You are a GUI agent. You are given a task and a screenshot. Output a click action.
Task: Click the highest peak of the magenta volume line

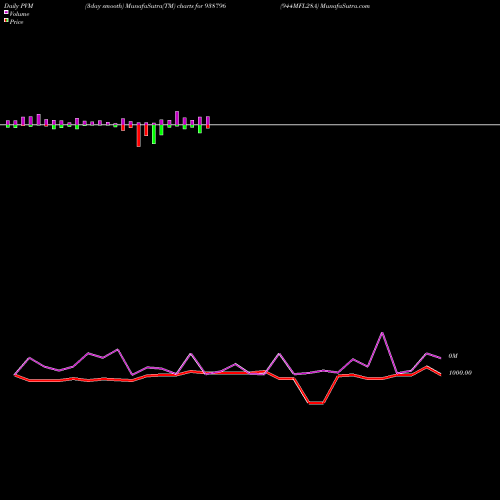point(382,333)
